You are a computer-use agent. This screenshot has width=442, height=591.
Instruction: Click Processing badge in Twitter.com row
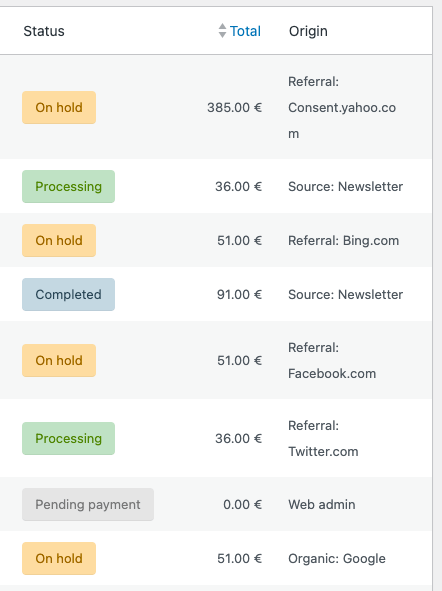coord(69,438)
